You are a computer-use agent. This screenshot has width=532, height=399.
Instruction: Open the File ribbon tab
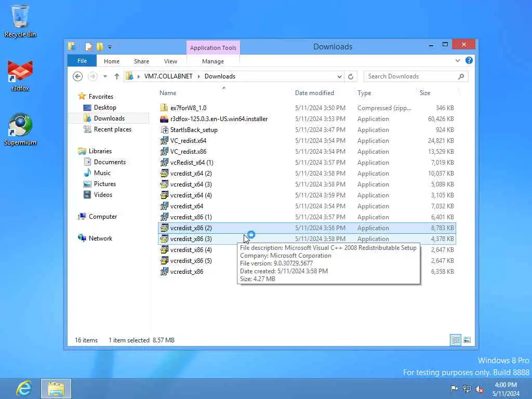pos(82,61)
